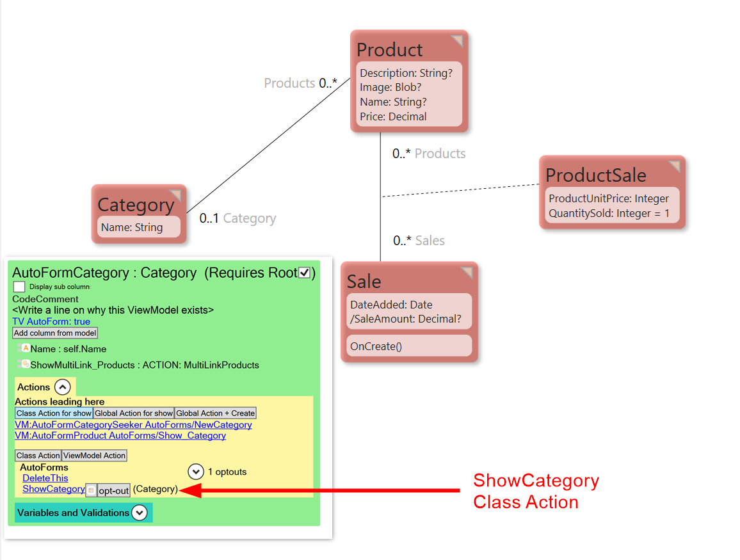Click the small icon button next to ShowCategory

(91, 490)
